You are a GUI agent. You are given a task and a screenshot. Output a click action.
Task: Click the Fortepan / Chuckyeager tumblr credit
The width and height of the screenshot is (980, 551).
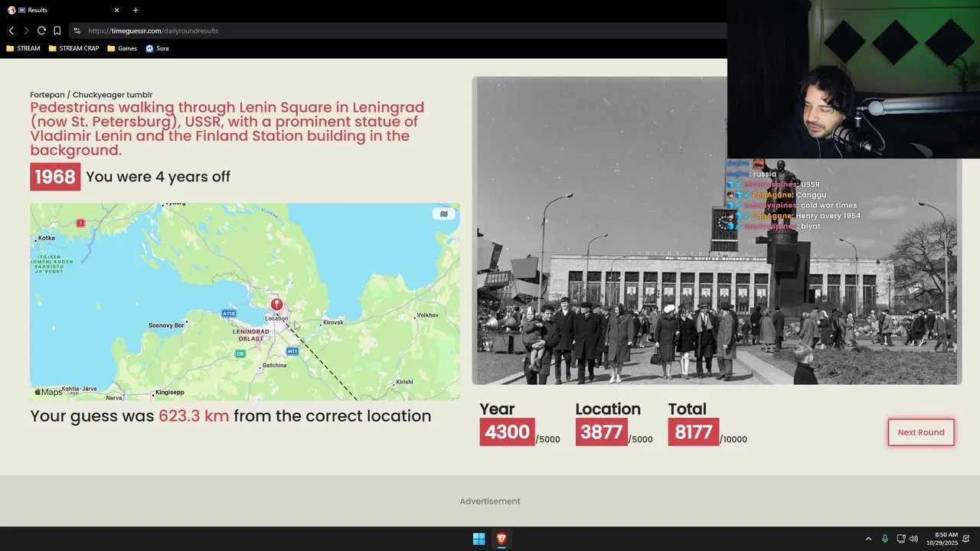point(91,95)
